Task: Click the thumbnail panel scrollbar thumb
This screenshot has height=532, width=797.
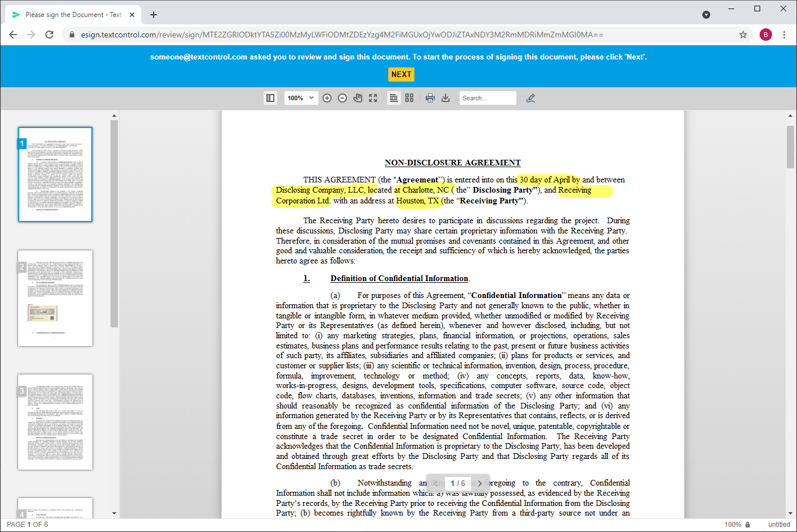Action: point(114,224)
